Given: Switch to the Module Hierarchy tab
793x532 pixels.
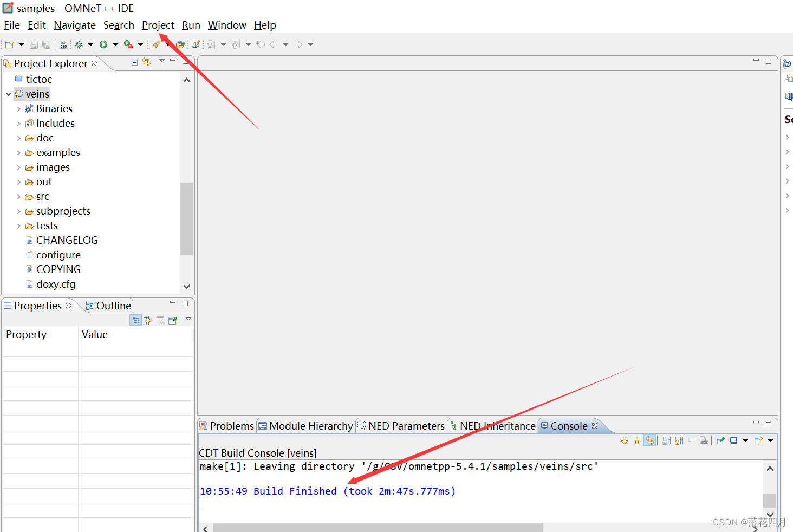Looking at the screenshot, I should 306,426.
